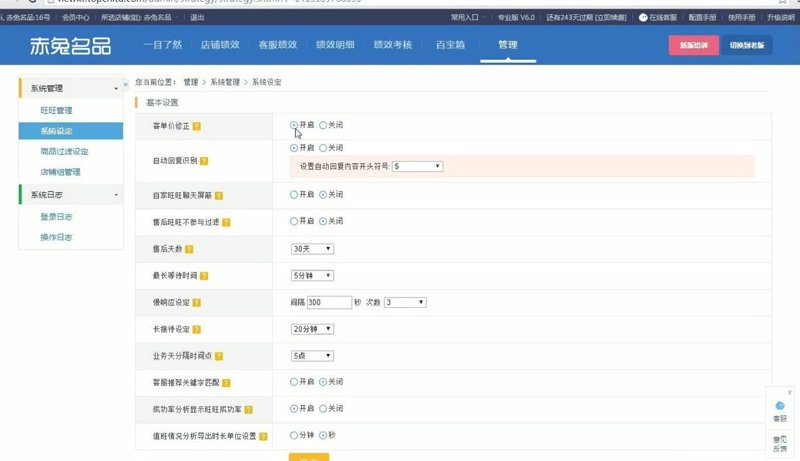Click 系统管理 in the breadcrumb
Viewport: 800px width, 461px height.
(x=225, y=82)
